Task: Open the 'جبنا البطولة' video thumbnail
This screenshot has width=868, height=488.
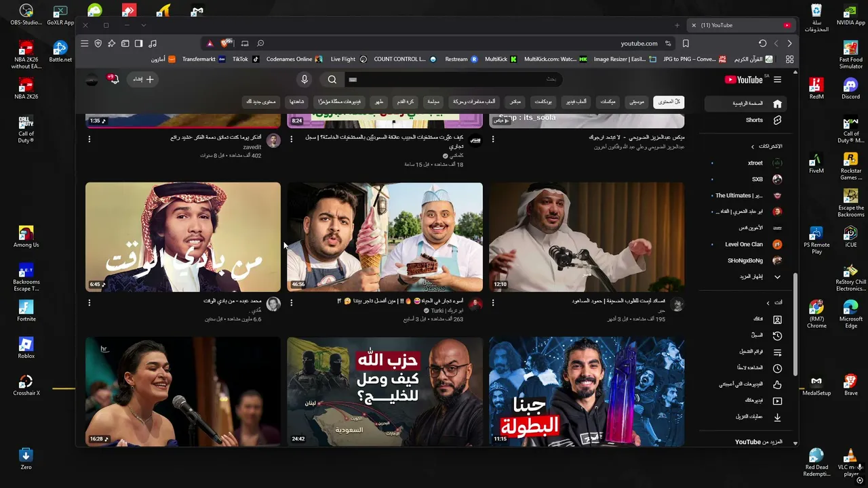Action: coord(587,392)
